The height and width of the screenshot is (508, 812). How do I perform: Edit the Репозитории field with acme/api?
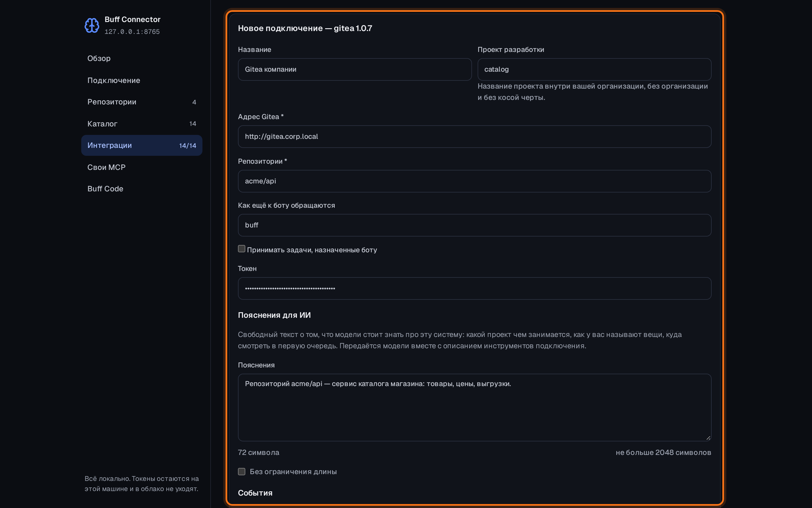point(475,181)
